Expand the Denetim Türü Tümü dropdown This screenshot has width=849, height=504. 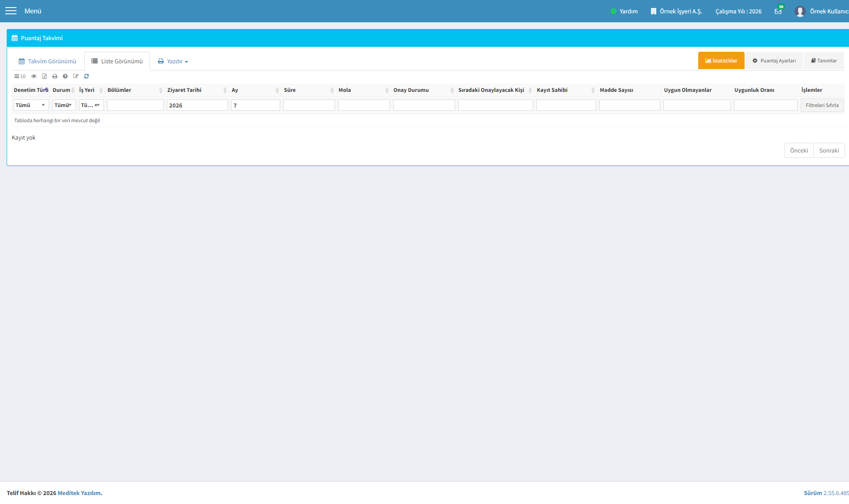(31, 105)
